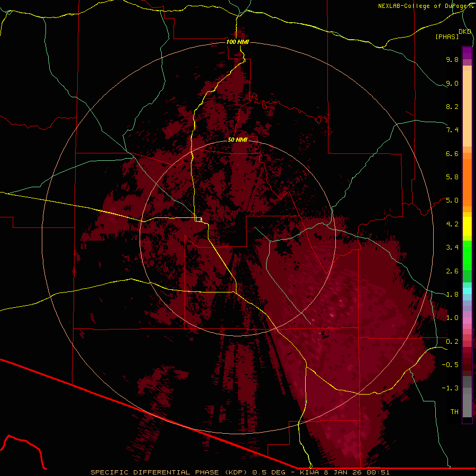Pick the bright green color bar segment
This screenshot has height=476, width=476.
(x=467, y=256)
